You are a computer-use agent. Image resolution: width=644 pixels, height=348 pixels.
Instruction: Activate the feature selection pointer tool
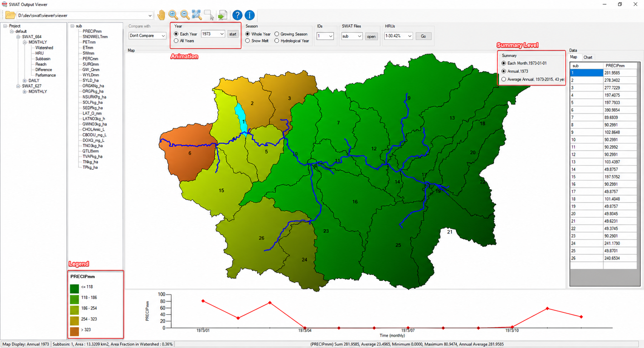[x=209, y=15]
